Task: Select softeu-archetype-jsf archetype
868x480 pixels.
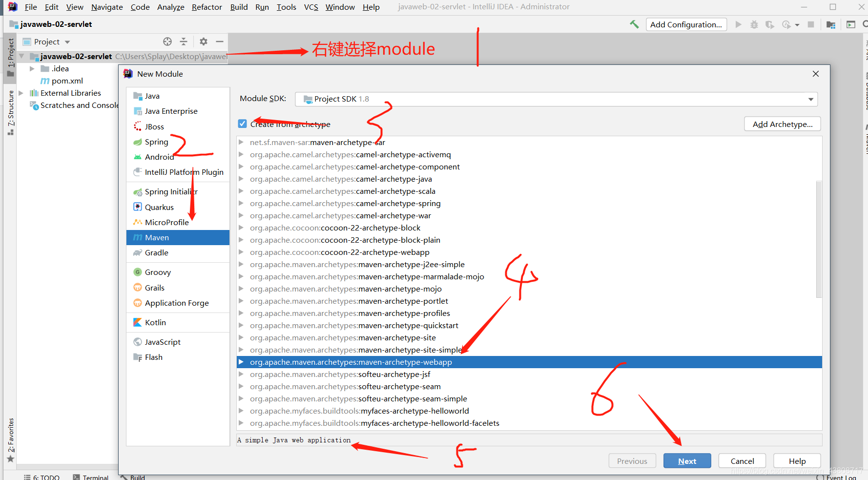Action: 529,375
